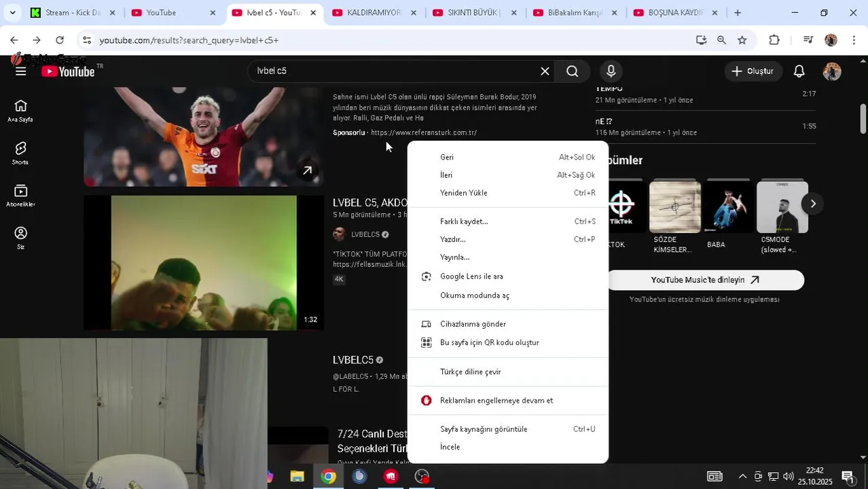This screenshot has height=489, width=868.
Task: Click the page vertical scrollbar thumb
Action: [x=863, y=119]
